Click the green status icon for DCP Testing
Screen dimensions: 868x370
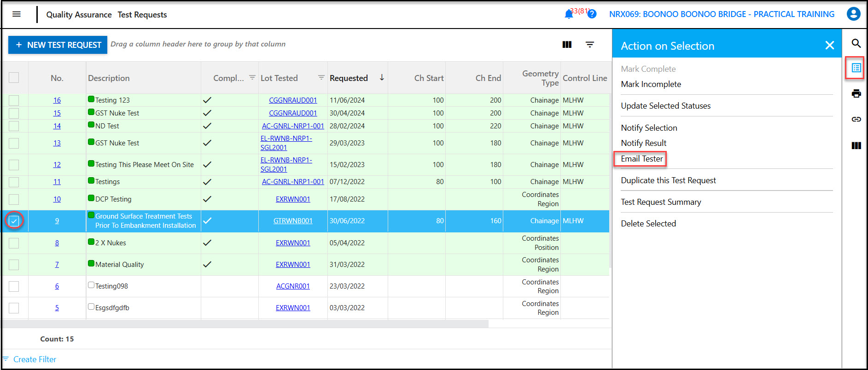(x=91, y=198)
